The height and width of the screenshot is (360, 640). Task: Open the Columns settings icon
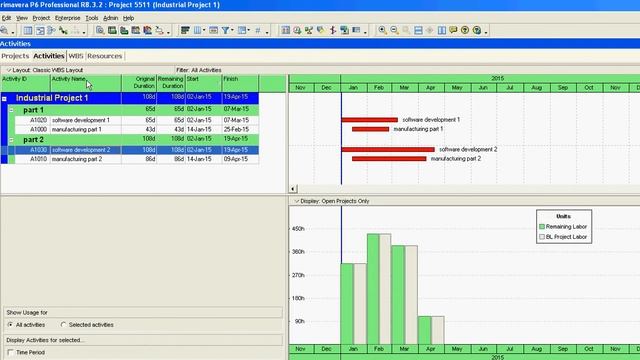click(x=197, y=30)
